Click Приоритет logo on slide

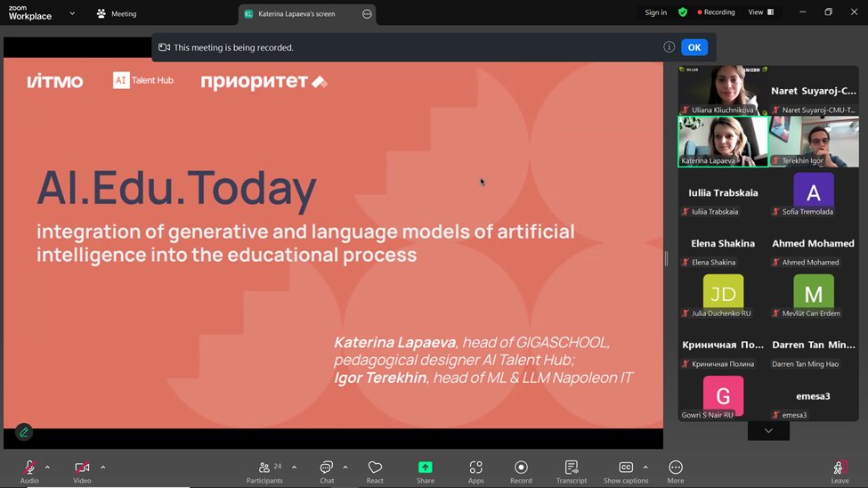264,81
